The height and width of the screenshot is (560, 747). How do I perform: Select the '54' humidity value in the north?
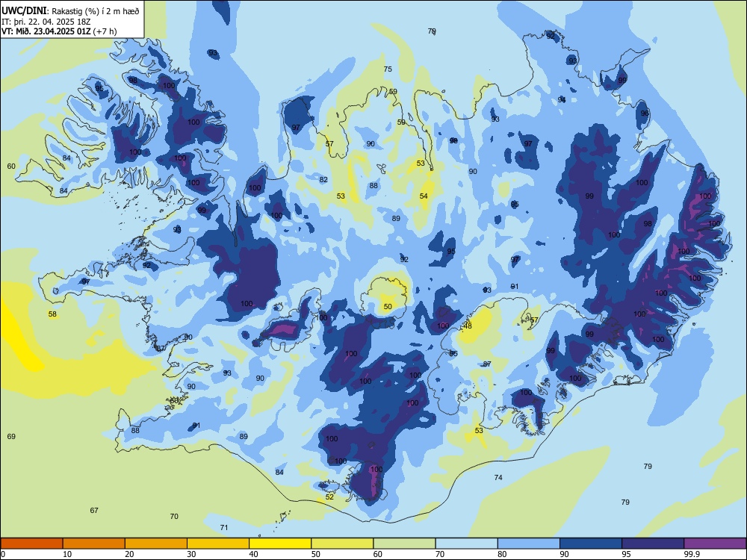point(424,196)
